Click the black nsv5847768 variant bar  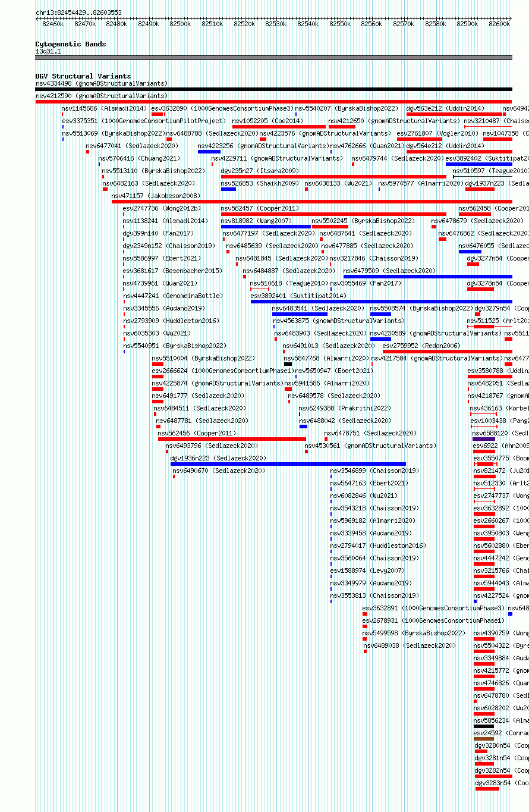point(288,364)
